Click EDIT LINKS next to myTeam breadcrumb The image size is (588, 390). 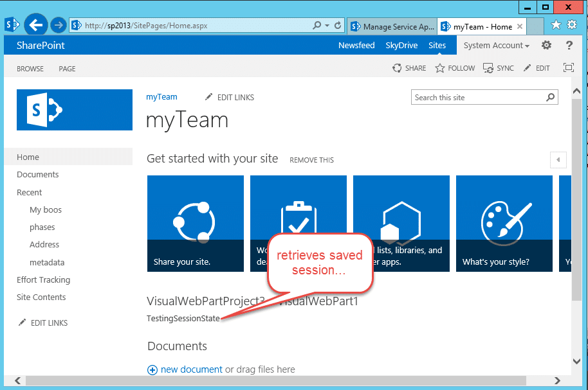pos(230,98)
